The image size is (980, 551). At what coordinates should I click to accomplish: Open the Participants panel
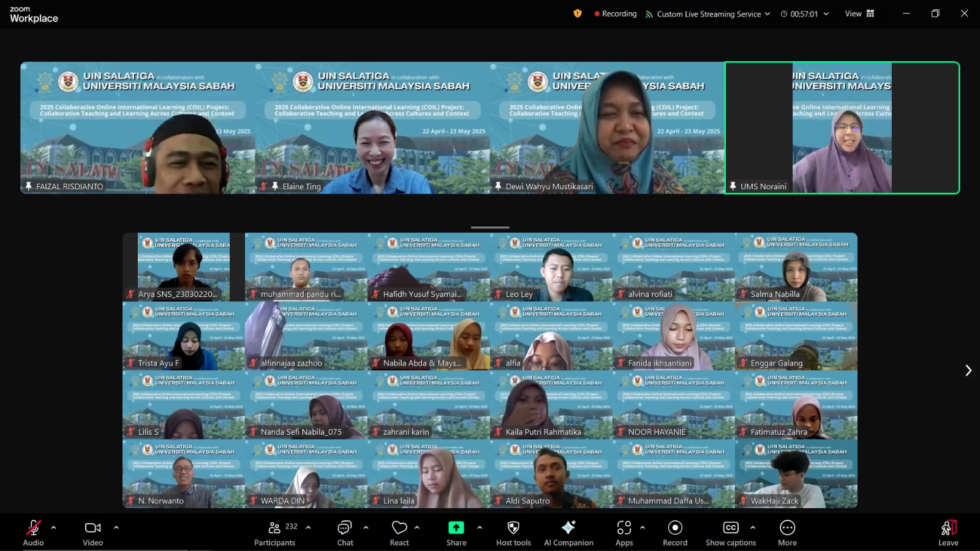[x=275, y=533]
